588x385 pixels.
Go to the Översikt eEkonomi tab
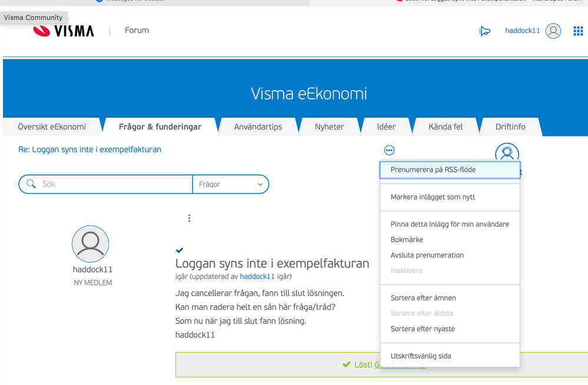tap(52, 127)
